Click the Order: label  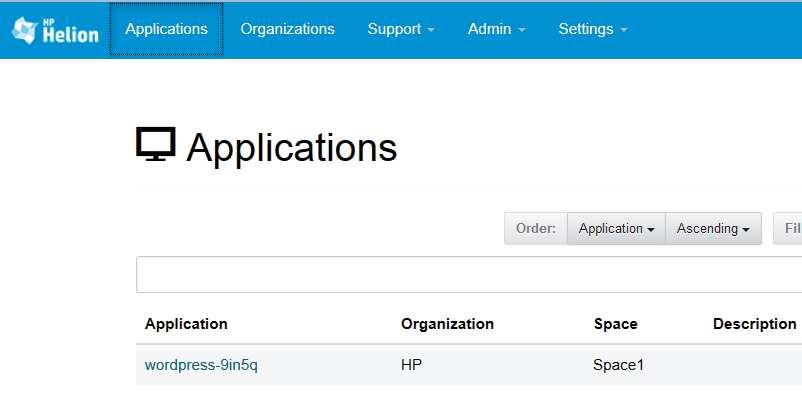(536, 229)
